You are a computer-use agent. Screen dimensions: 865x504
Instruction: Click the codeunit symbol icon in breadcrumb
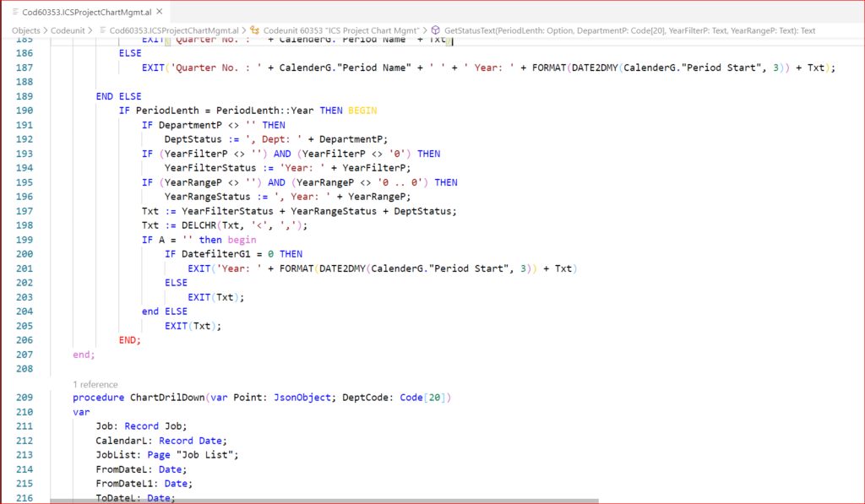pos(254,30)
